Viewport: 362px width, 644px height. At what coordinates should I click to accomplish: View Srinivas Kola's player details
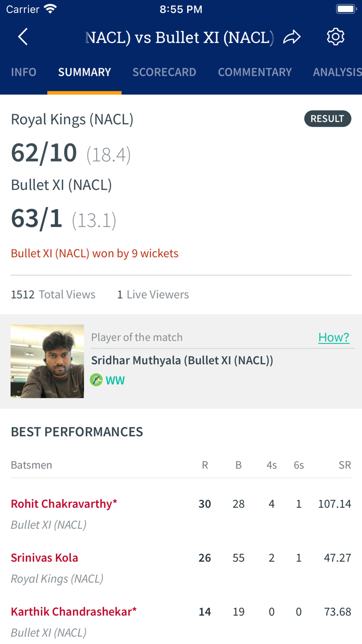[44, 558]
